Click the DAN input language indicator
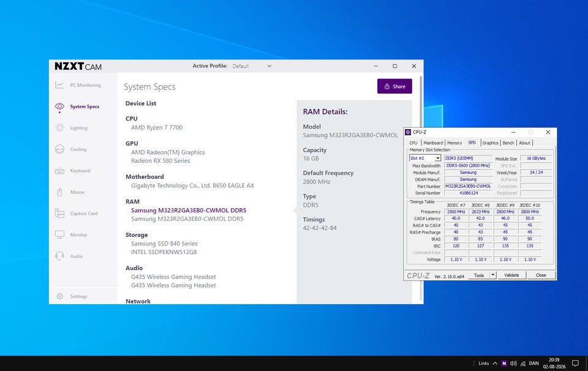 tap(533, 363)
